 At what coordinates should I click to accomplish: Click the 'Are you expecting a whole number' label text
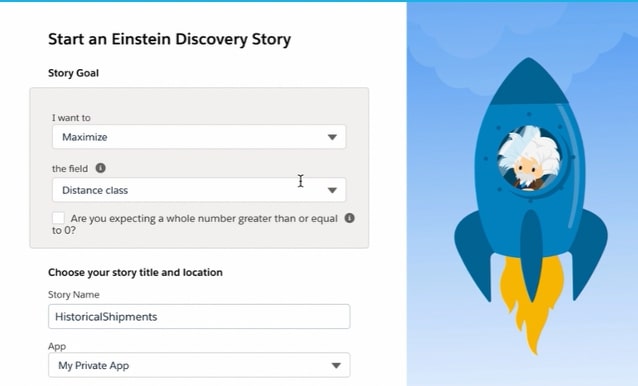pos(195,224)
